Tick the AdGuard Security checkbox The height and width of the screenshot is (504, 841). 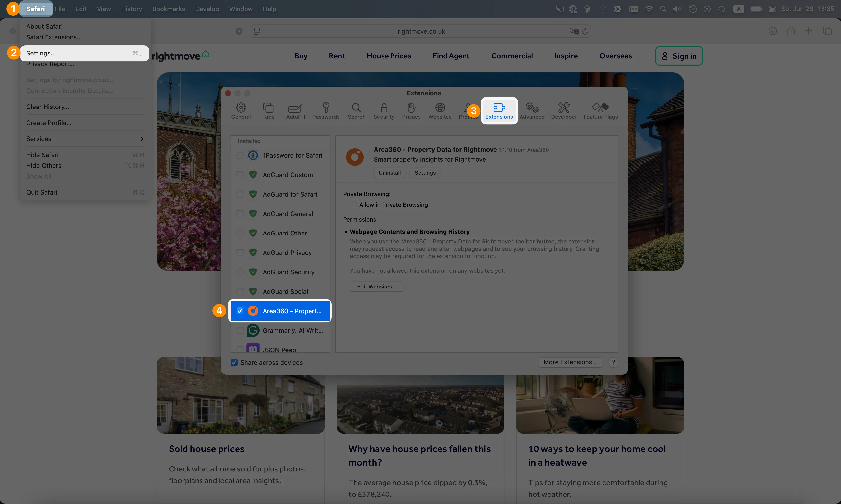coord(240,272)
